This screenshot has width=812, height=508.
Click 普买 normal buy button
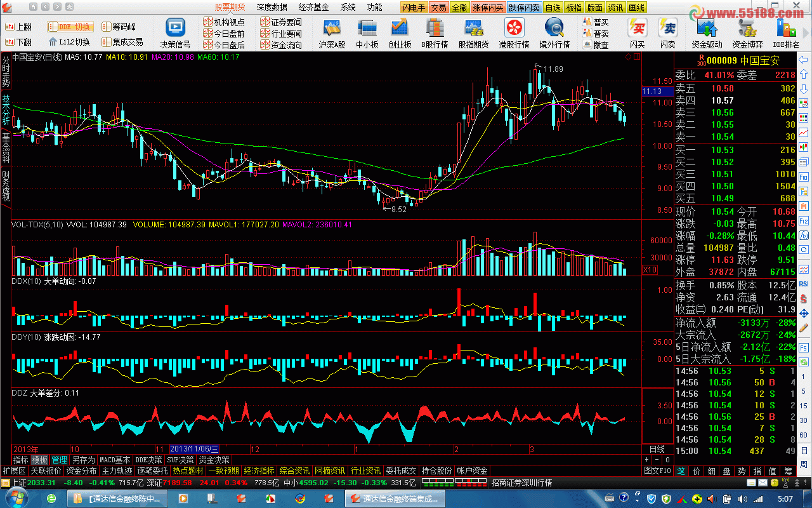[596, 22]
